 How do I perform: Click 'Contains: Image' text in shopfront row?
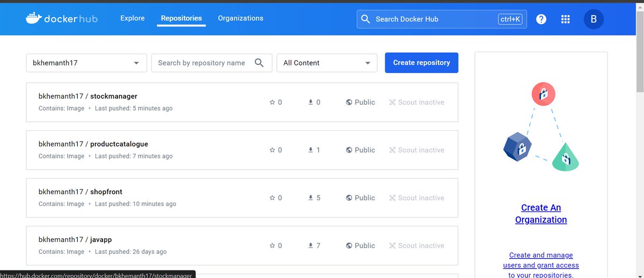tap(61, 204)
